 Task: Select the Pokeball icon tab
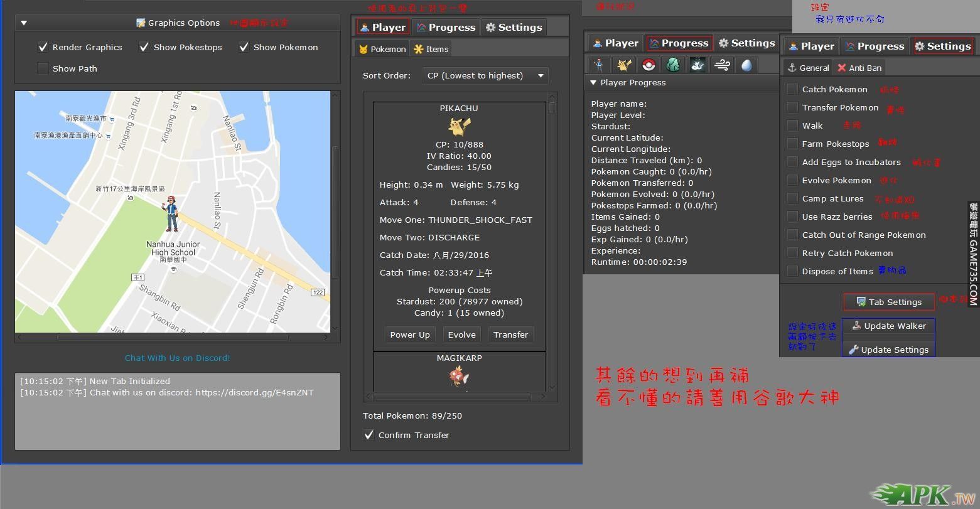click(x=649, y=65)
